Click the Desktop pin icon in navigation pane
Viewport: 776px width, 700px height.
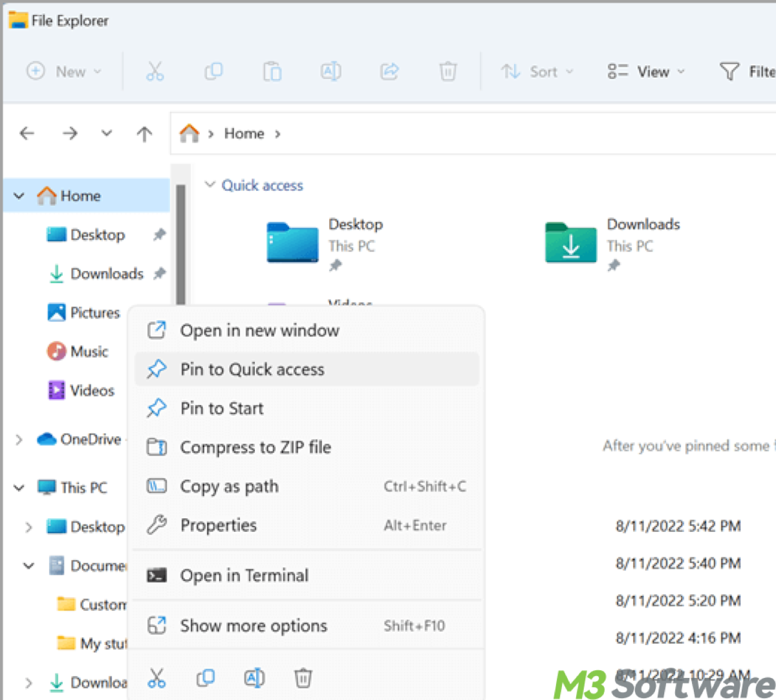pyautogui.click(x=159, y=235)
